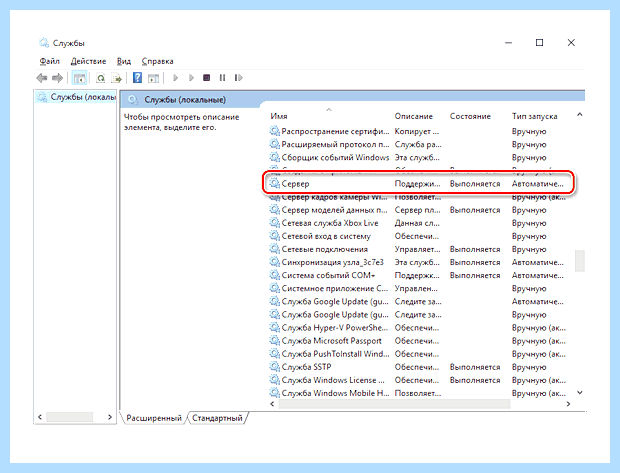This screenshot has width=620, height=473.
Task: Click the show/hide action pane icon
Action: coord(153,78)
